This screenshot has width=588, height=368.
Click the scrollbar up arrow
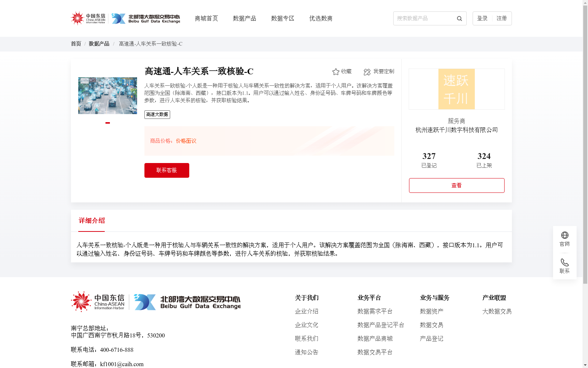[585, 2]
